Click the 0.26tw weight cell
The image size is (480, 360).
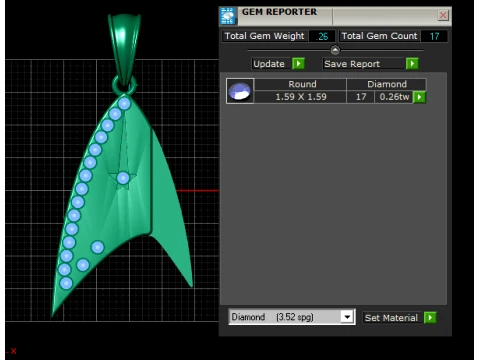pos(394,97)
